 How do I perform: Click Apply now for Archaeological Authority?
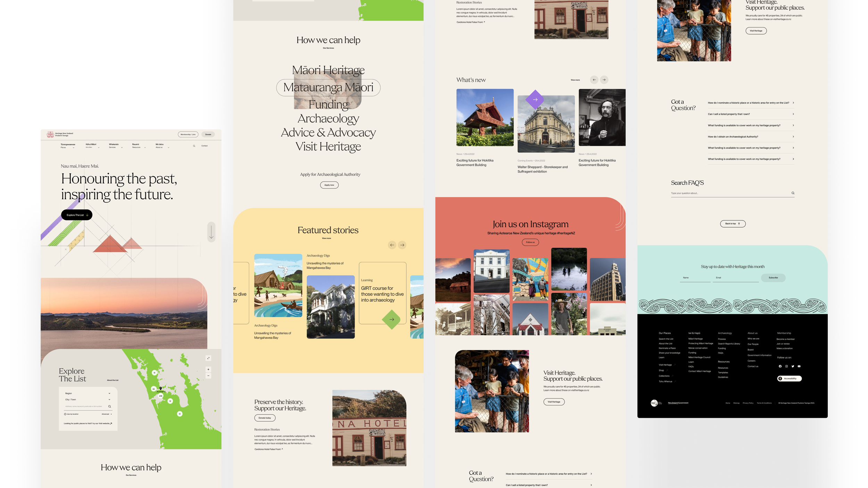(329, 185)
